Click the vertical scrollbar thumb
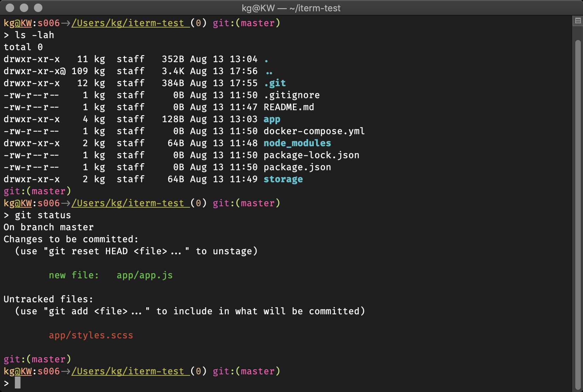This screenshot has width=583, height=392. click(578, 215)
